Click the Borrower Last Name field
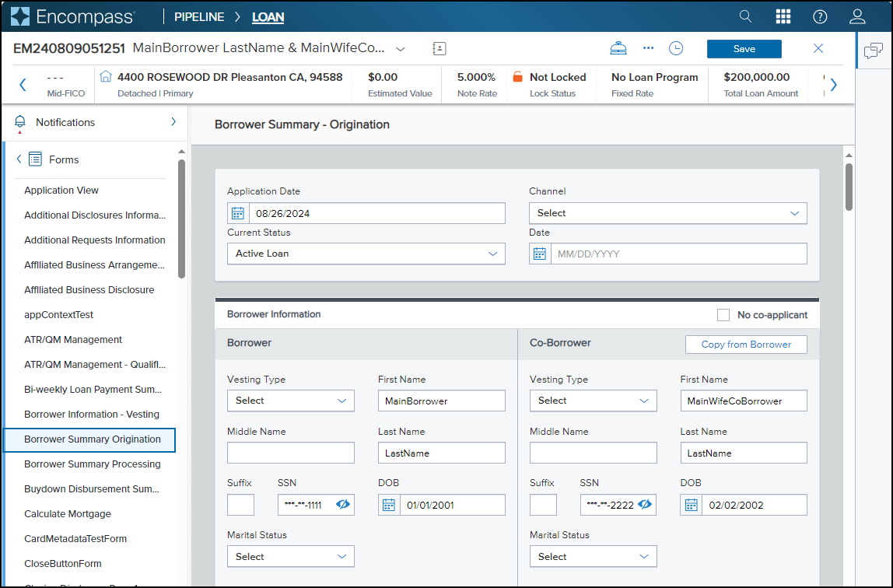The height and width of the screenshot is (588, 893). point(441,453)
